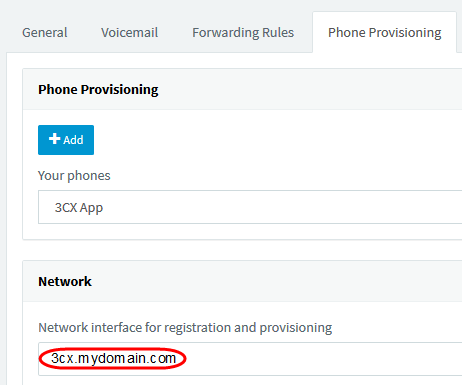Switch to the General tab

45,33
